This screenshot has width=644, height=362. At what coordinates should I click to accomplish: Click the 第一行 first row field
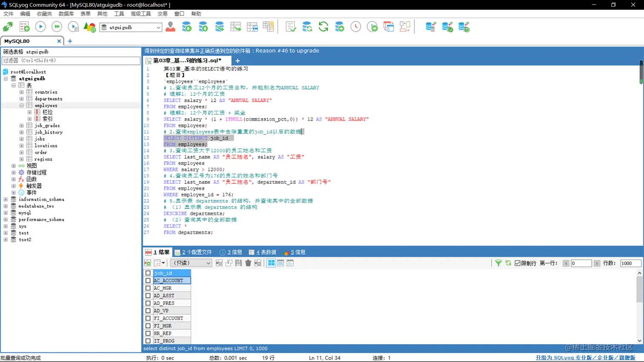(581, 263)
